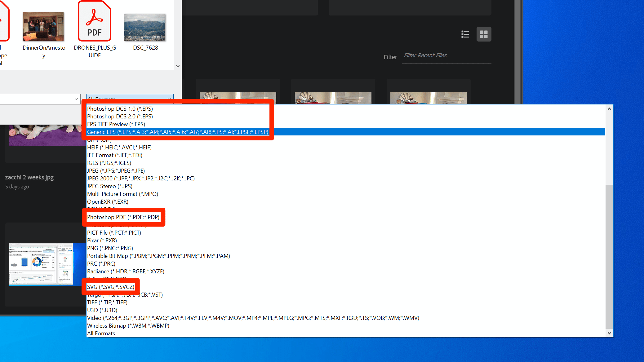
Task: Open the zacchi 2 weeks.jpg recent file
Action: [29, 177]
